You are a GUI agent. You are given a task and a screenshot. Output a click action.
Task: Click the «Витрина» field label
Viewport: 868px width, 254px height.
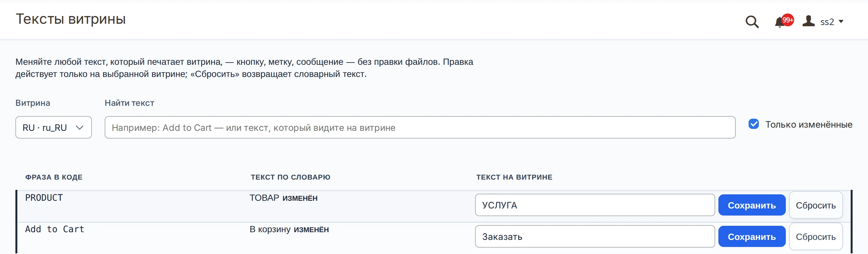click(x=33, y=103)
